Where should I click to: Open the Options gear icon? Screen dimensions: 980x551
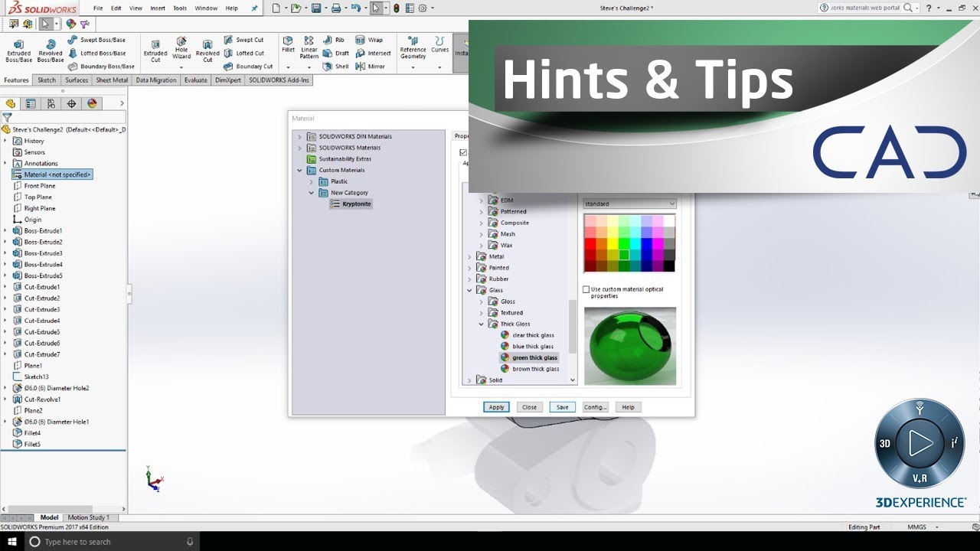422,8
